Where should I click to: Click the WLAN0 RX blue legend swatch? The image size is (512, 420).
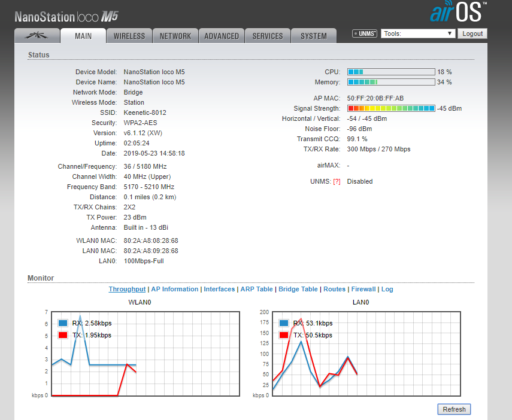[63, 323]
